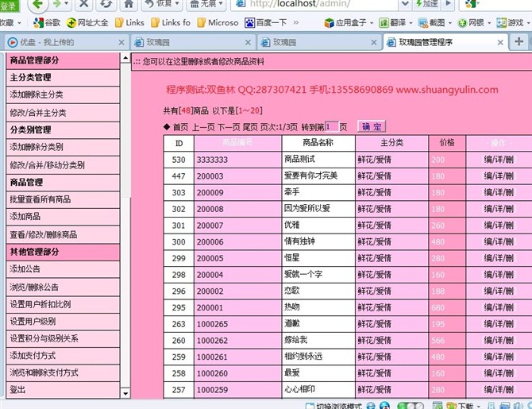Go to 下一页 in the pagination

(x=229, y=127)
